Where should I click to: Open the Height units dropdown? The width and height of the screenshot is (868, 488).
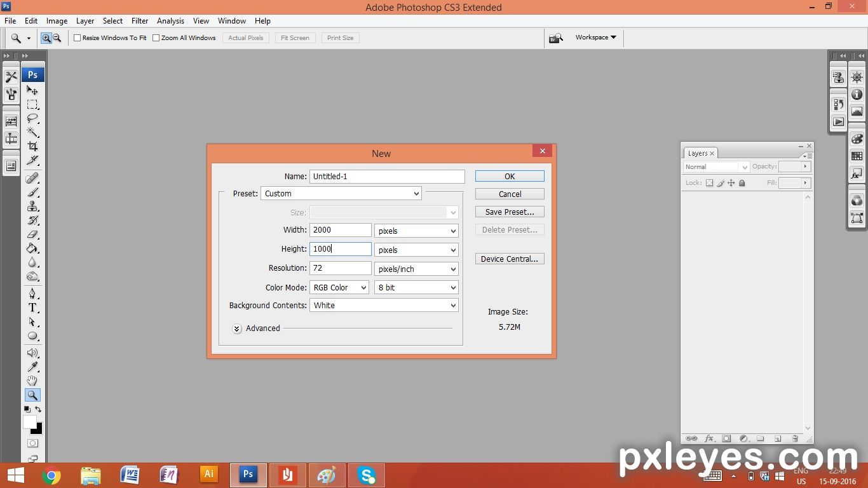416,250
